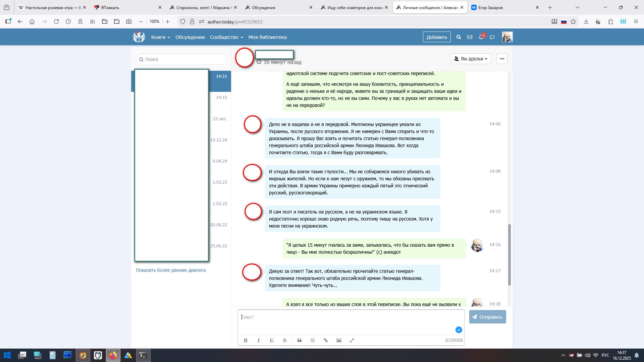Expand the message editor to fullscreen
644x362 pixels.
tap(352, 340)
